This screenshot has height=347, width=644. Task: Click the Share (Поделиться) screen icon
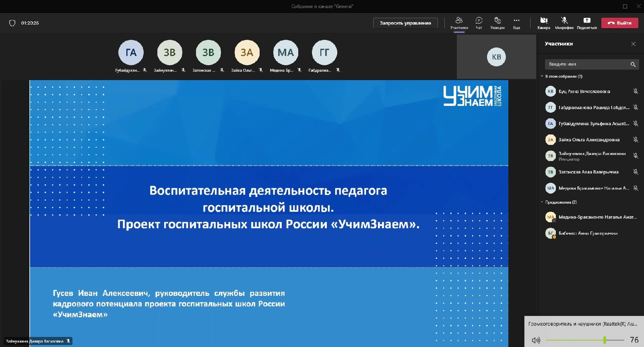click(x=587, y=21)
